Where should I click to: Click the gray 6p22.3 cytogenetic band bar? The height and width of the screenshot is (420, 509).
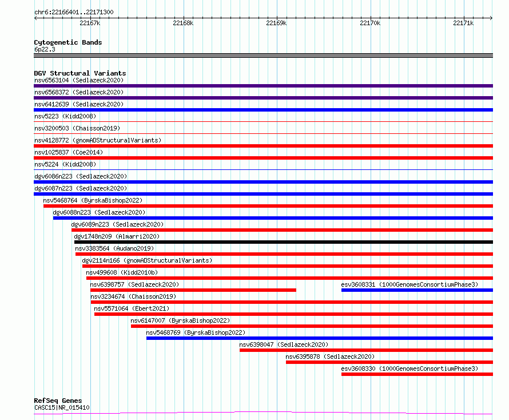(263, 56)
